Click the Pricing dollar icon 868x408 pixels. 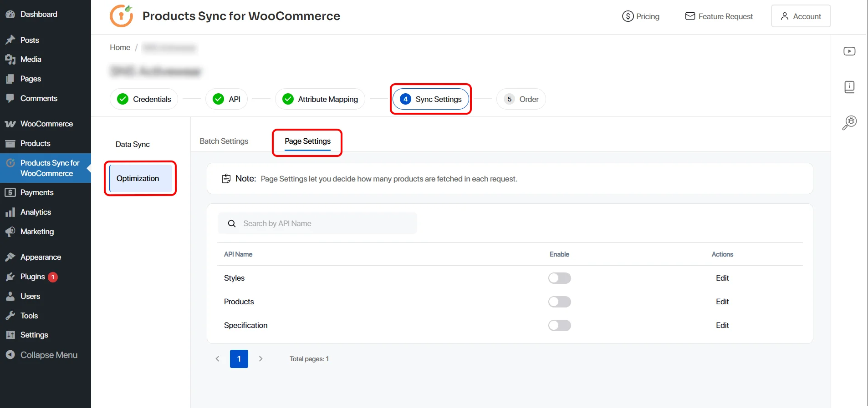pos(628,16)
